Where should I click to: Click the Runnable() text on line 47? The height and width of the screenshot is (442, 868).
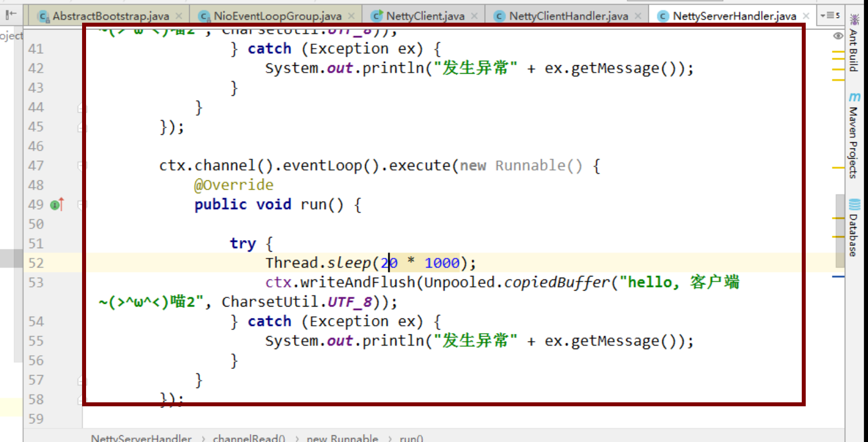539,166
